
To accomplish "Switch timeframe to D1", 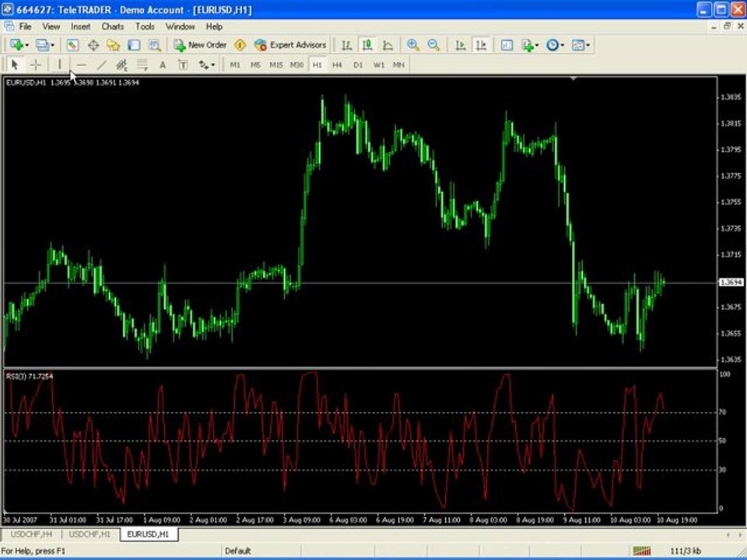I will 358,65.
